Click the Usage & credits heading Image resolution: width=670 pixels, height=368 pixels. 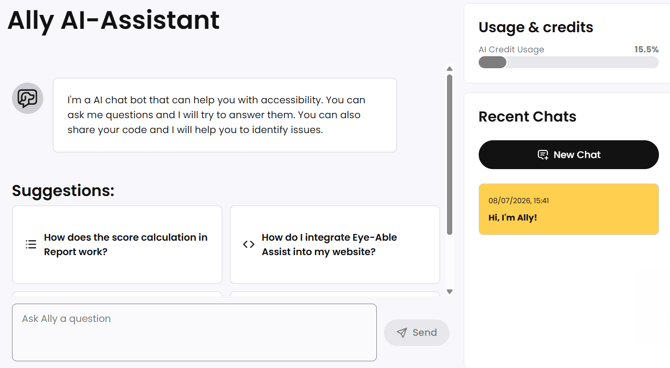pos(536,27)
